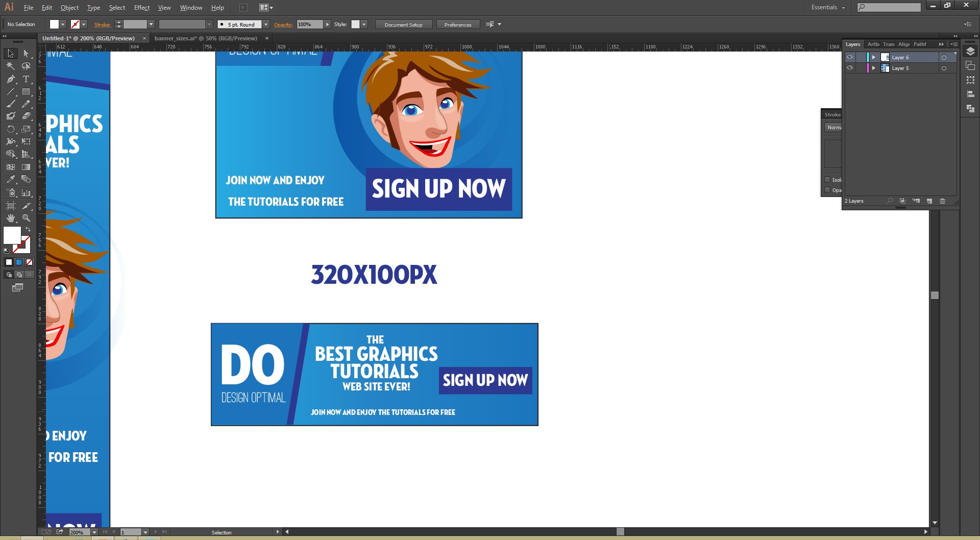Screen dimensions: 980x540
Task: Select the Line Segment tool
Action: (10, 92)
